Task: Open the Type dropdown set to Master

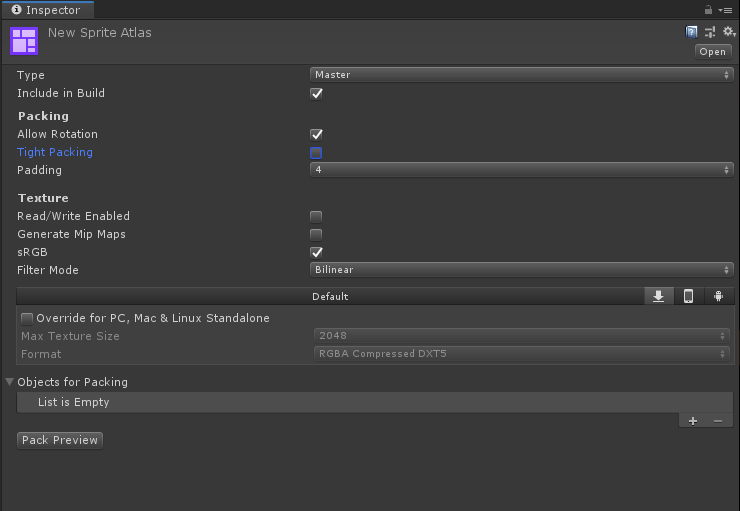Action: click(521, 75)
